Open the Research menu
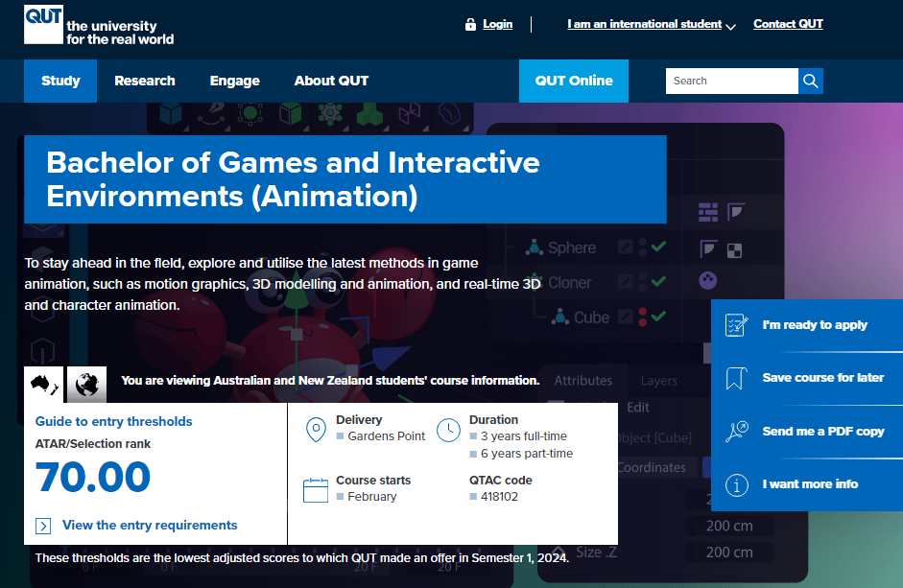The width and height of the screenshot is (903, 588). pos(145,81)
